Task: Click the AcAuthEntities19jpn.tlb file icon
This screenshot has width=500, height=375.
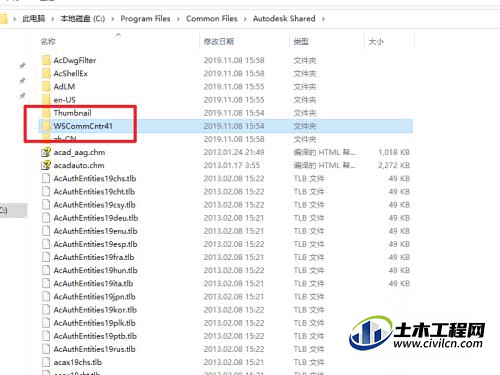Action: [x=46, y=297]
